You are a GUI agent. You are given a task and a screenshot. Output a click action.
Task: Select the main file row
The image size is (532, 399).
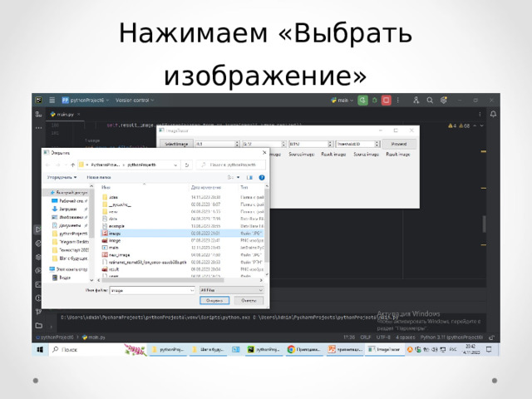(x=182, y=248)
